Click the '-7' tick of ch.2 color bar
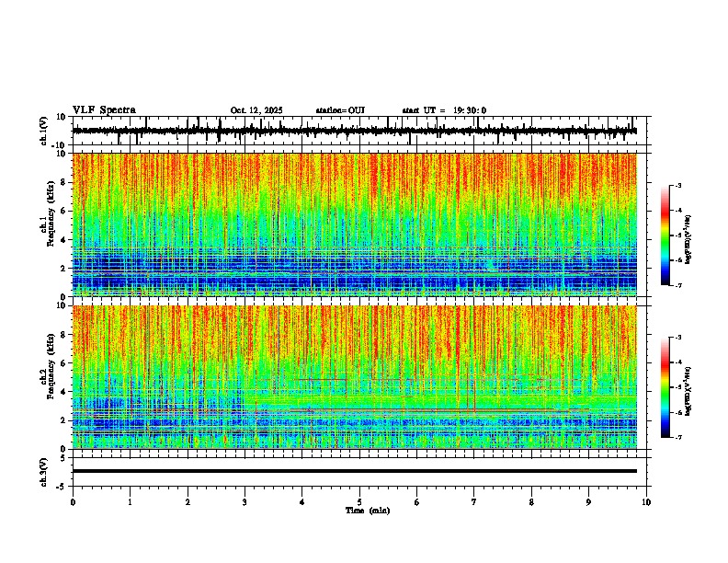 coord(678,437)
